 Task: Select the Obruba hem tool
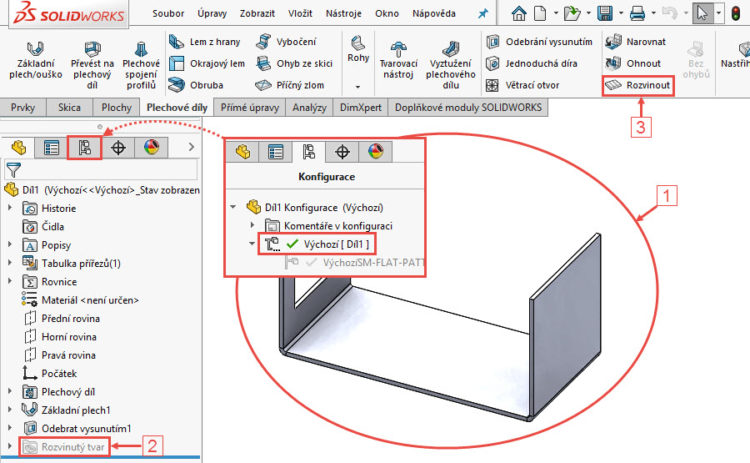point(196,85)
